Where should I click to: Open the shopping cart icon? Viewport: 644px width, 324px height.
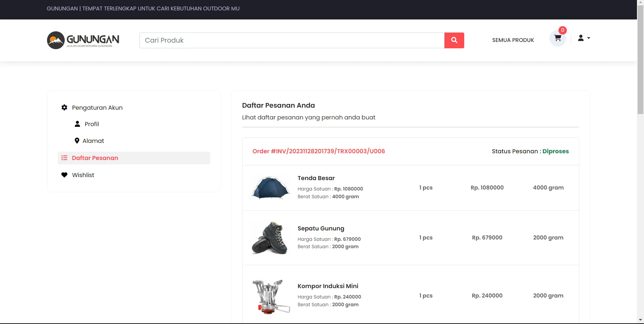click(557, 38)
